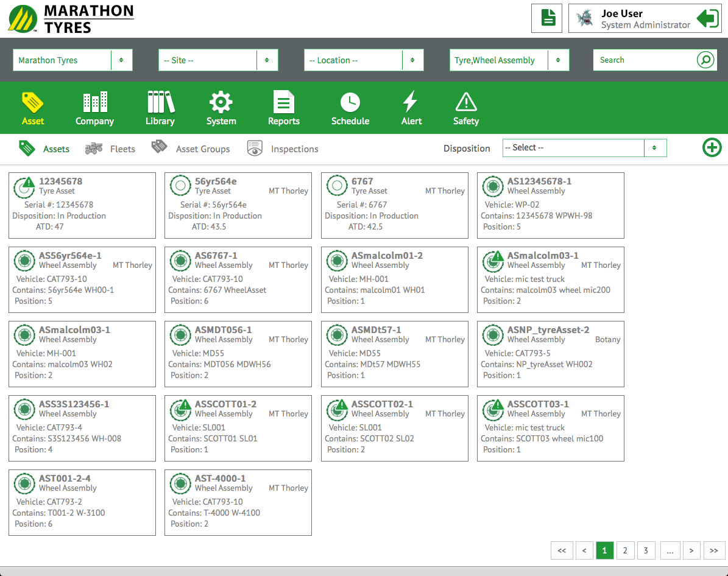The image size is (728, 576).
Task: Jump to the last page with >> button
Action: coord(714,550)
